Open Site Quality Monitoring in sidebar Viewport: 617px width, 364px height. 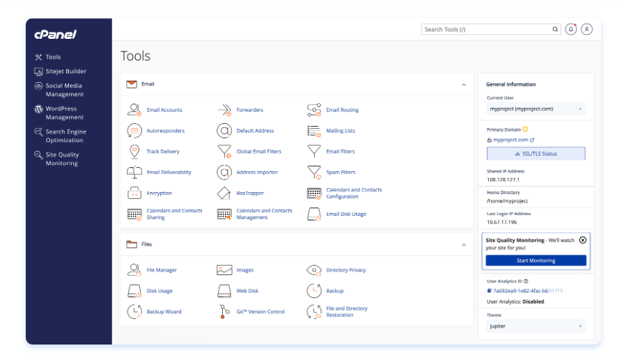click(x=56, y=159)
